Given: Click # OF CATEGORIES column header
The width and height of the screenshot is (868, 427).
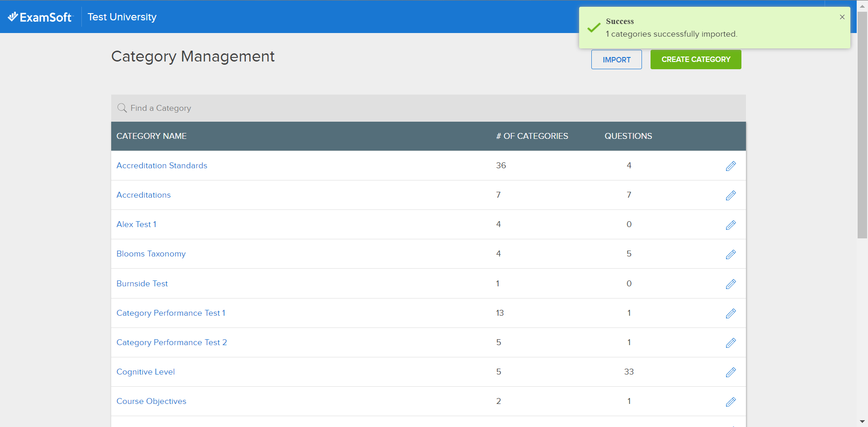Looking at the screenshot, I should click(x=532, y=136).
